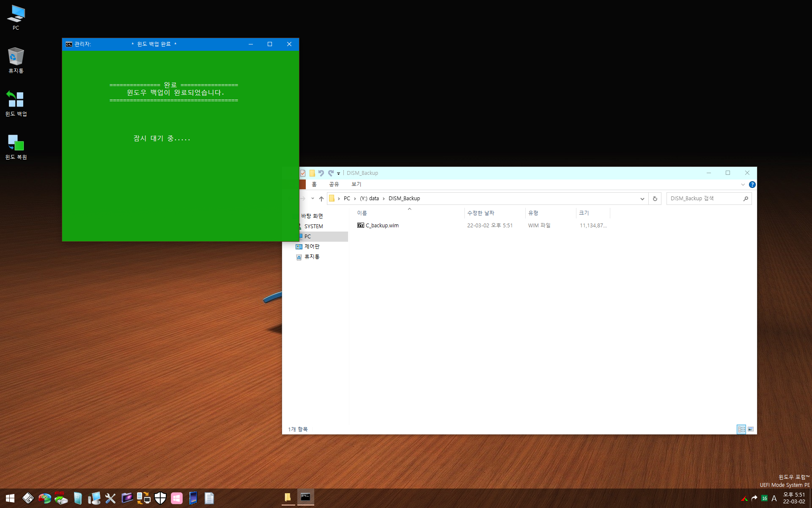Launch the 윈도 백업 desktop shortcut
Viewport: 812px width, 508px height.
click(x=16, y=104)
